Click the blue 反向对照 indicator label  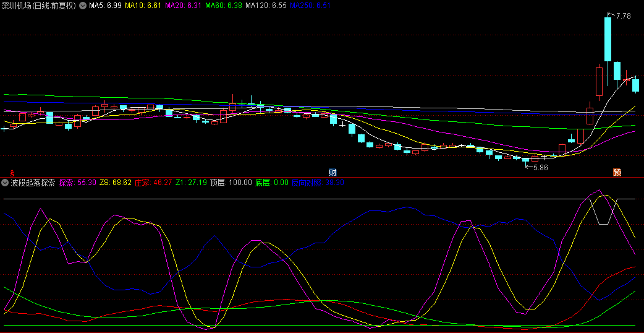pos(318,183)
